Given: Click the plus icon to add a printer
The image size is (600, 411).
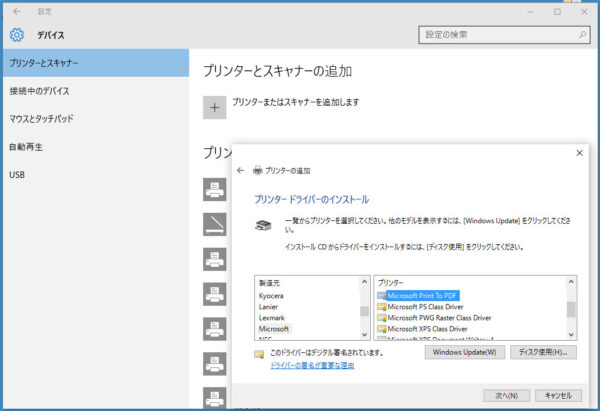Looking at the screenshot, I should pos(214,108).
